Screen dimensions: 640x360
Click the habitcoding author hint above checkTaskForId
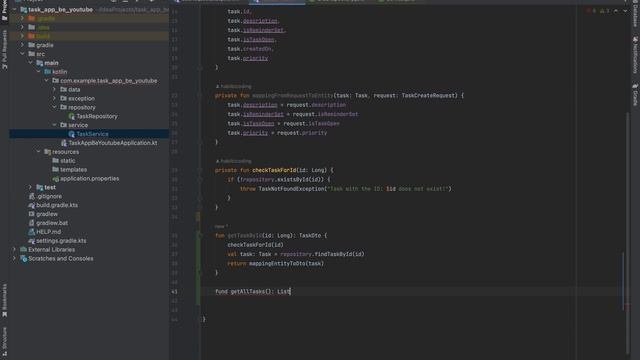pos(233,161)
